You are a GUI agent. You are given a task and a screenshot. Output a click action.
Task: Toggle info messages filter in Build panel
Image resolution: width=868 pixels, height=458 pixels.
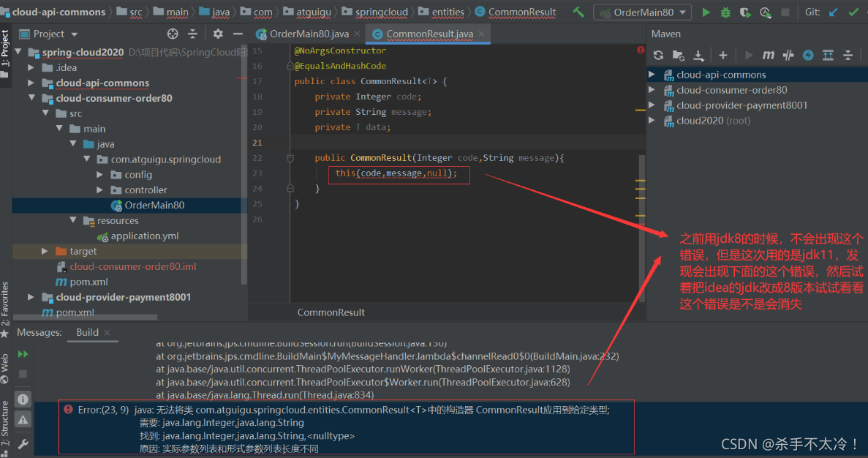tap(23, 399)
